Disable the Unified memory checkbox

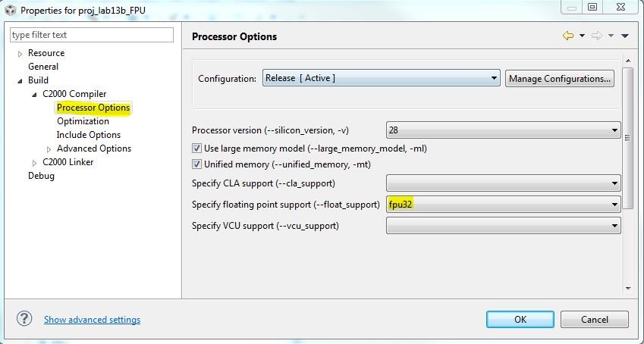(196, 164)
